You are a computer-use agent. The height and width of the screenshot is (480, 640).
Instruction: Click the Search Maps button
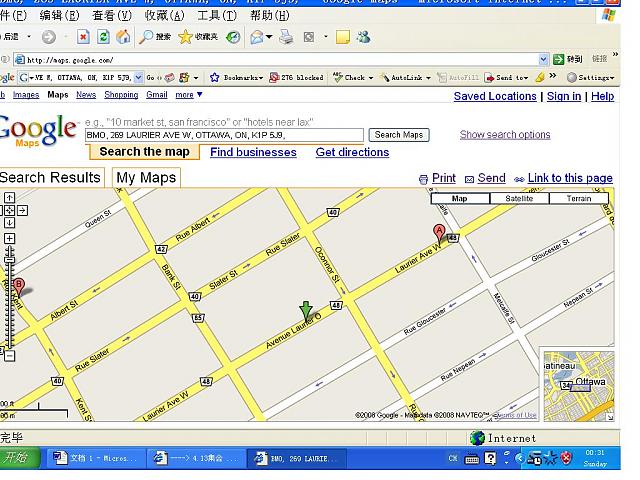[x=399, y=135]
